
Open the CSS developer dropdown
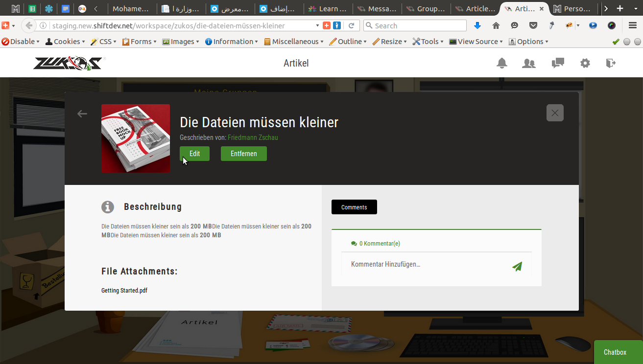[x=103, y=42]
